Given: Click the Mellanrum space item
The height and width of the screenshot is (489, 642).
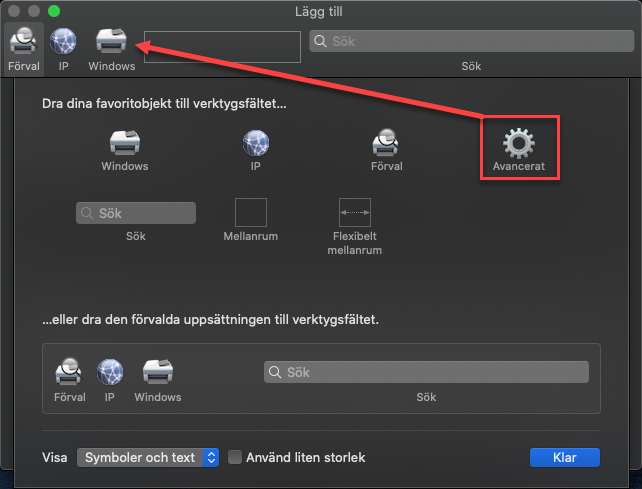Looking at the screenshot, I should click(x=251, y=213).
